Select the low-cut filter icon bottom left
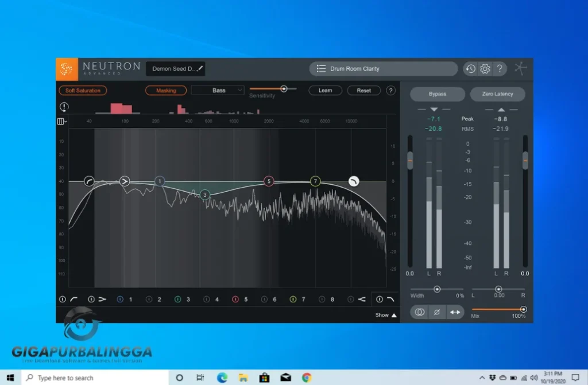This screenshot has width=588, height=385. click(75, 299)
